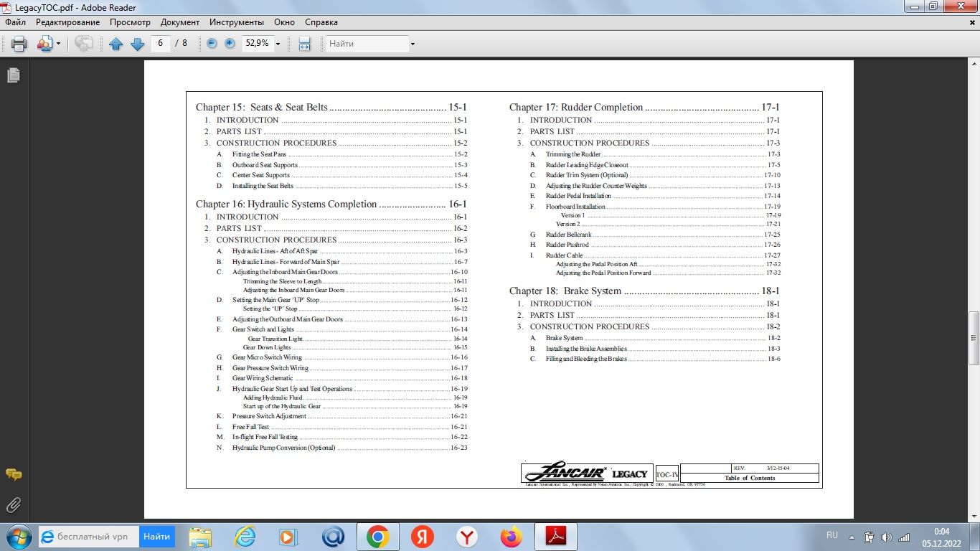Open Google Chrome from the taskbar
Image resolution: width=980 pixels, height=551 pixels.
(377, 536)
